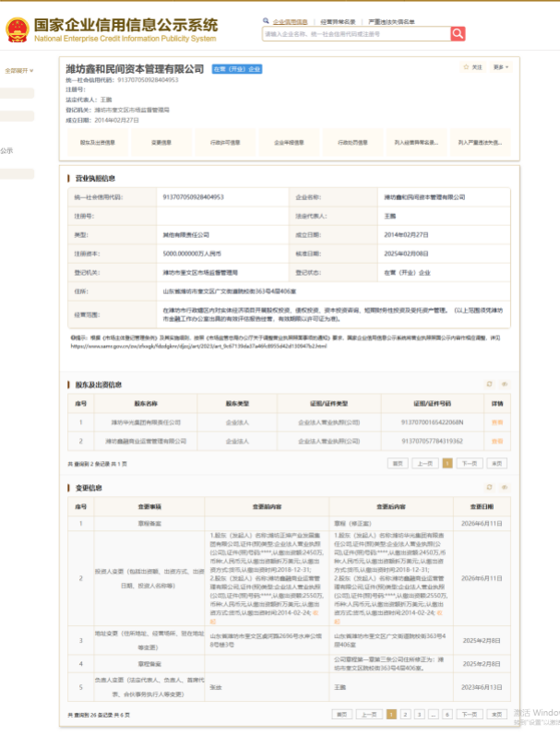Select the 企业信用信息 search tab

[x=290, y=21]
